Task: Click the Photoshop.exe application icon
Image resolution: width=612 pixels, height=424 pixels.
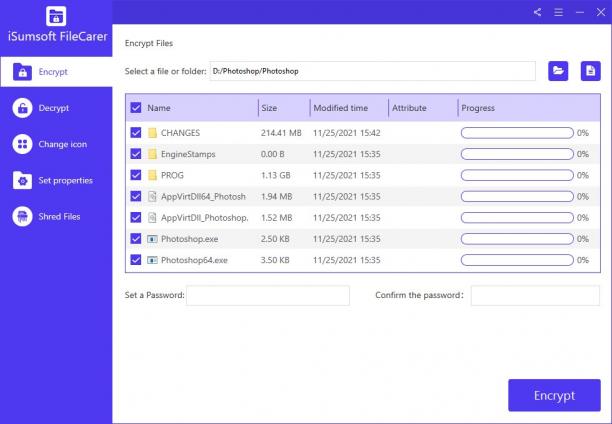Action: 152,239
